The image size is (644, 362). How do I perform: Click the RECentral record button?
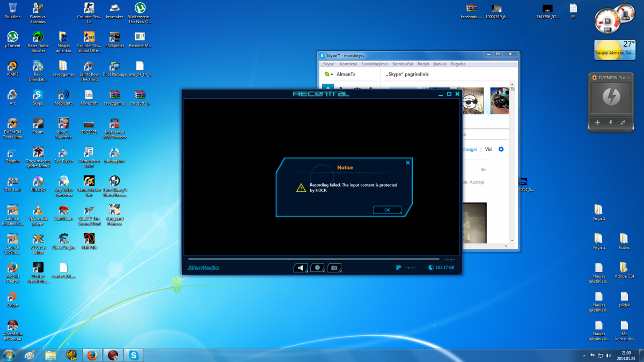[x=317, y=267]
